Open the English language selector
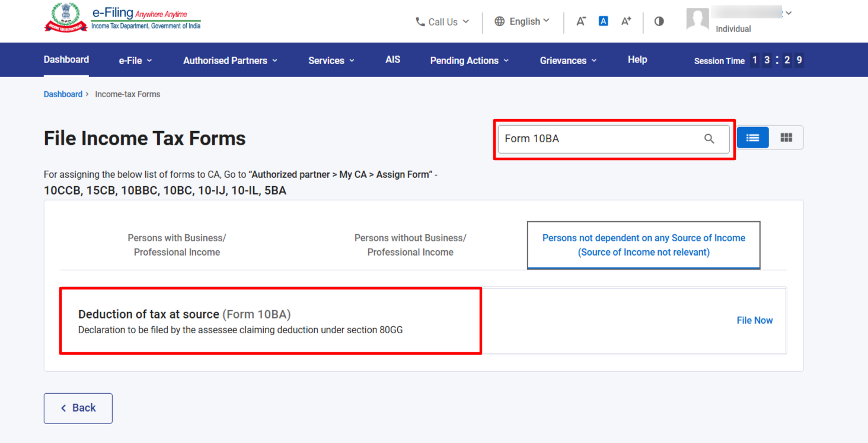This screenshot has height=443, width=868. point(522,21)
